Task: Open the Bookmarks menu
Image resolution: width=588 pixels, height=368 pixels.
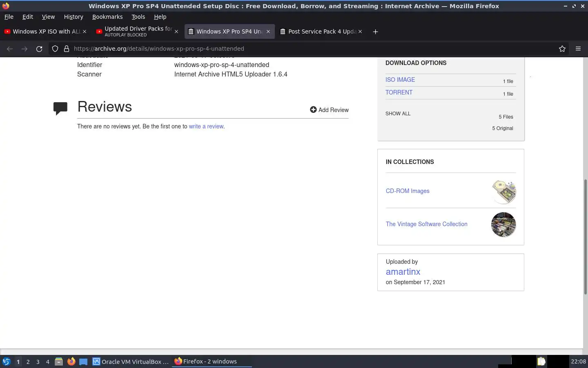Action: [107, 17]
